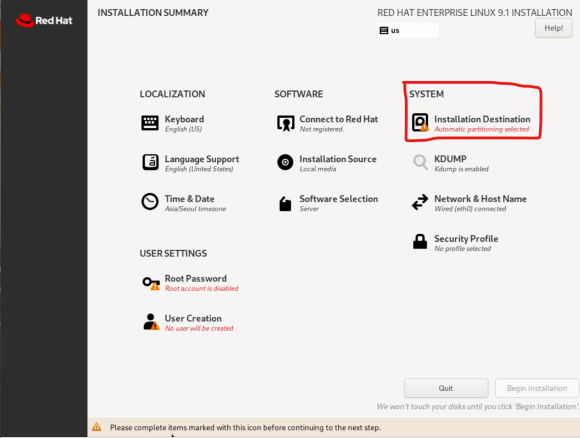Click 'Server' under Software Selection
The image size is (580, 438).
pos(309,209)
